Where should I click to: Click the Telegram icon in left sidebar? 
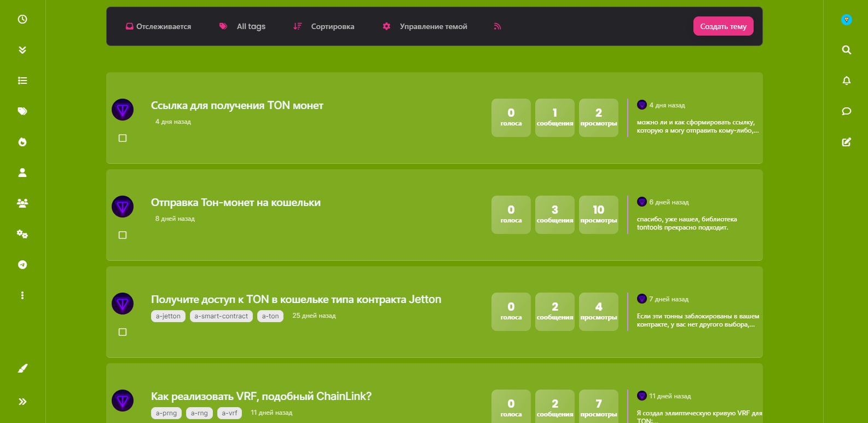click(22, 265)
